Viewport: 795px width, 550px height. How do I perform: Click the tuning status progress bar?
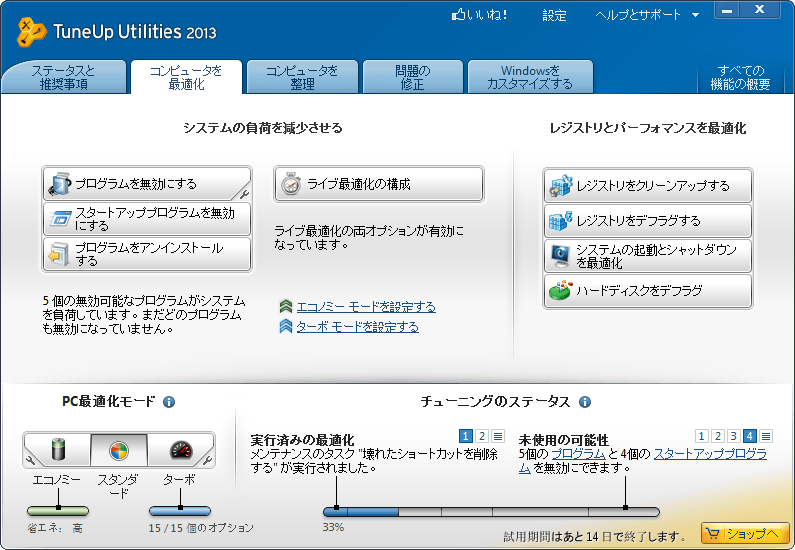(x=491, y=512)
